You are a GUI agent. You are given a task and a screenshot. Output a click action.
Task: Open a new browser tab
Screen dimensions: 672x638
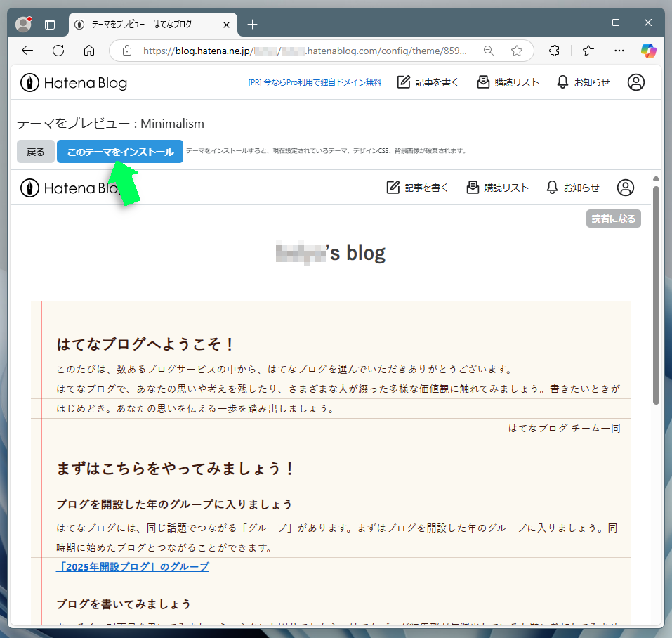click(x=252, y=25)
